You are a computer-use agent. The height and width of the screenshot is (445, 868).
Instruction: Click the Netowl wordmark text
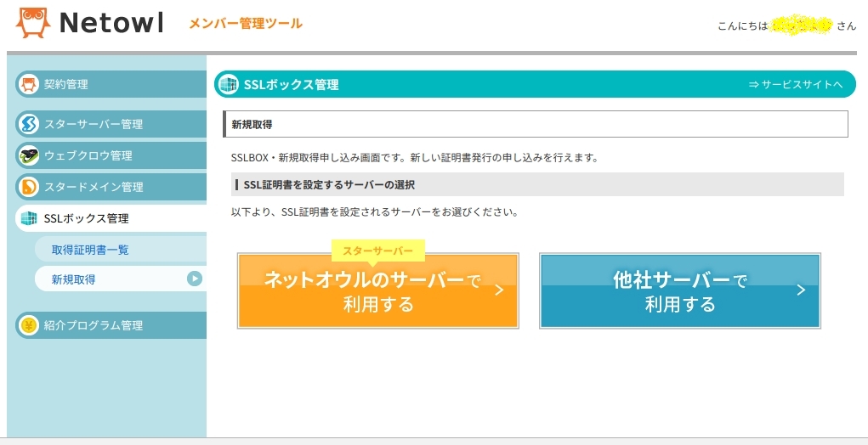pyautogui.click(x=111, y=23)
